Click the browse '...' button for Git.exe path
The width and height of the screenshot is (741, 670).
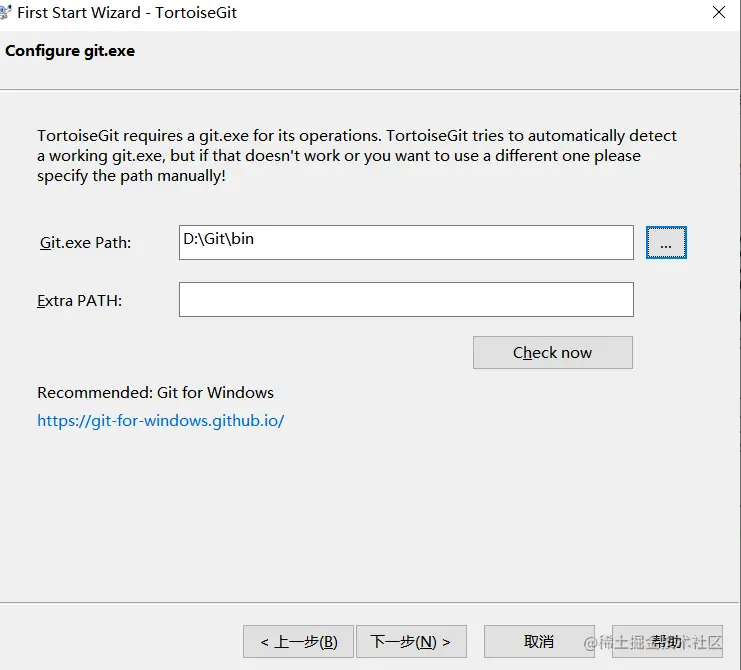pyautogui.click(x=666, y=242)
